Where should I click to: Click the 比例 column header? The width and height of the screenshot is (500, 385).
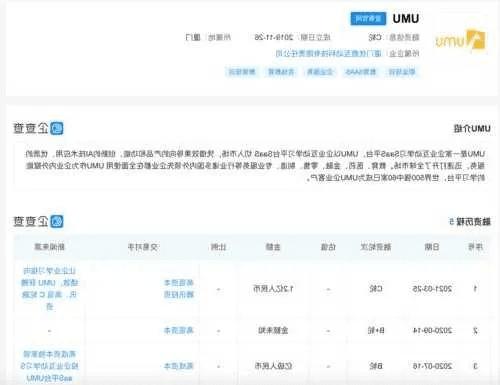tap(219, 247)
